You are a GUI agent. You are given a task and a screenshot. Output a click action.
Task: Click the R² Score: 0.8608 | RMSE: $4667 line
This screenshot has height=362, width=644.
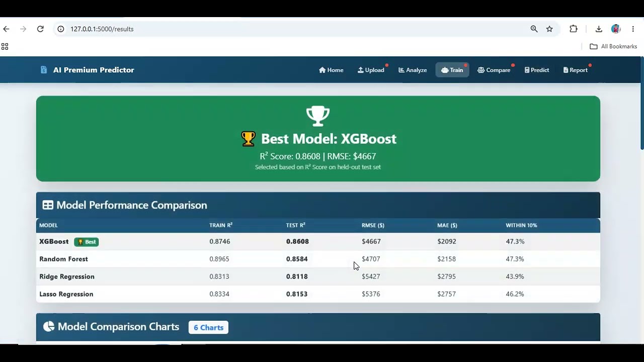[x=318, y=156]
